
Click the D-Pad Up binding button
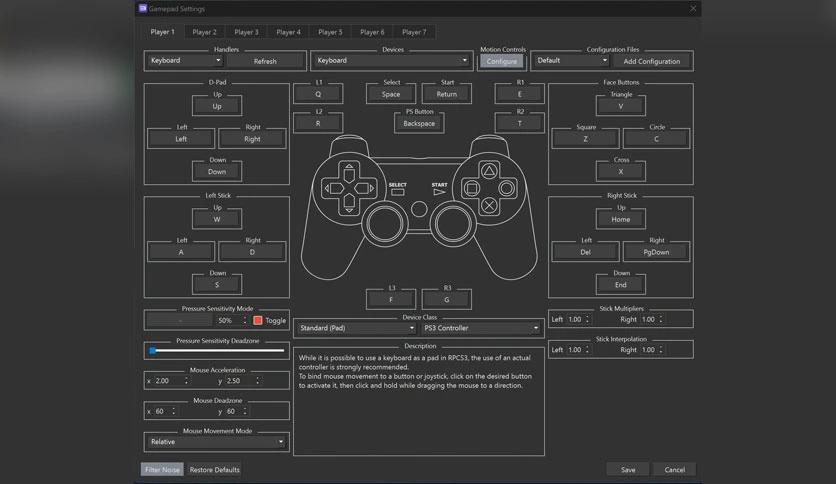point(217,106)
